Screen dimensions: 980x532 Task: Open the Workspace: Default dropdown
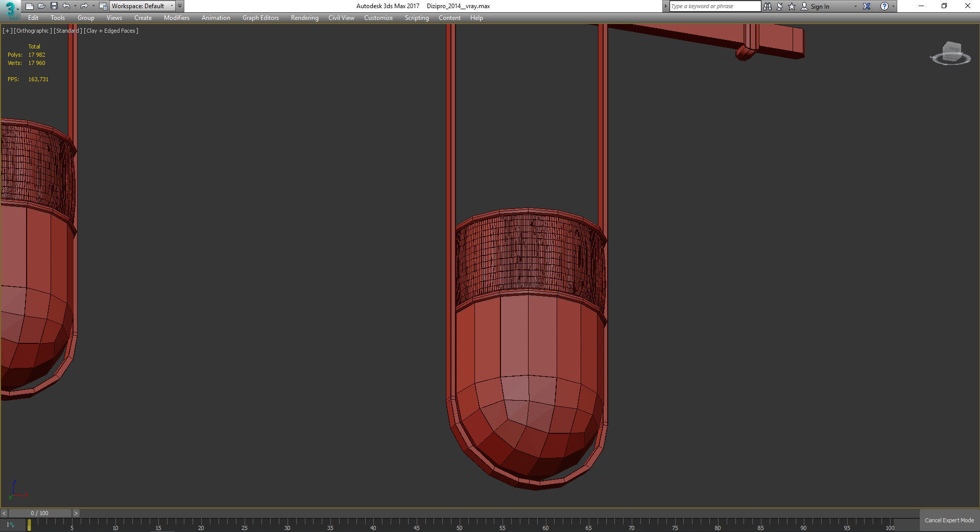click(x=142, y=6)
